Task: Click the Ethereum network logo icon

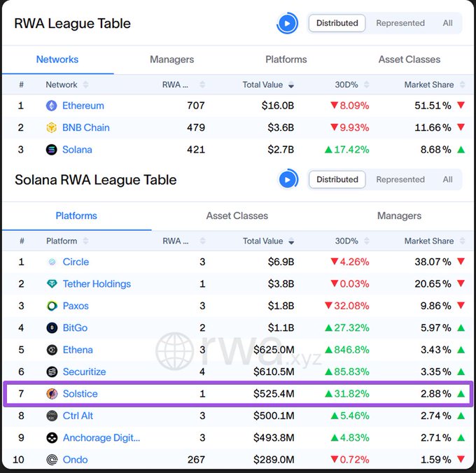Action: (x=51, y=106)
